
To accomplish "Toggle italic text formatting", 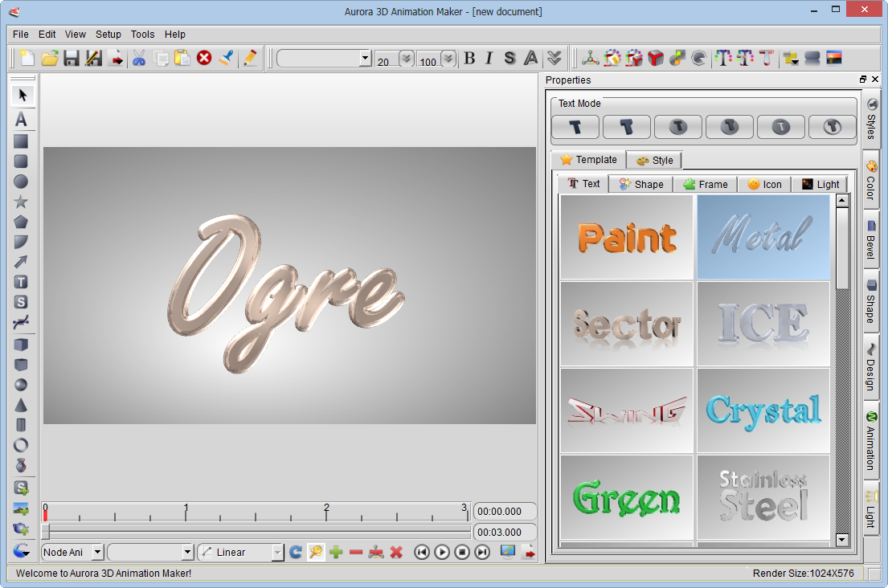I will pyautogui.click(x=489, y=58).
